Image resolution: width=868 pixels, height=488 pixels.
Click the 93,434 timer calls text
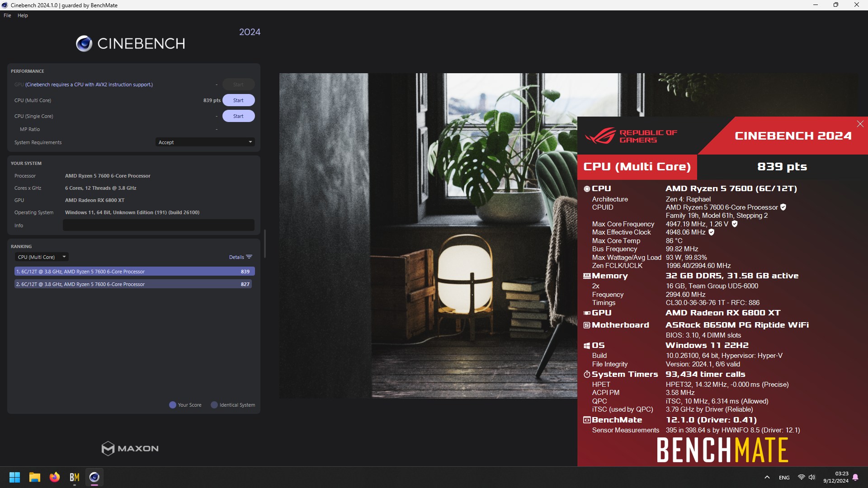[x=705, y=375]
